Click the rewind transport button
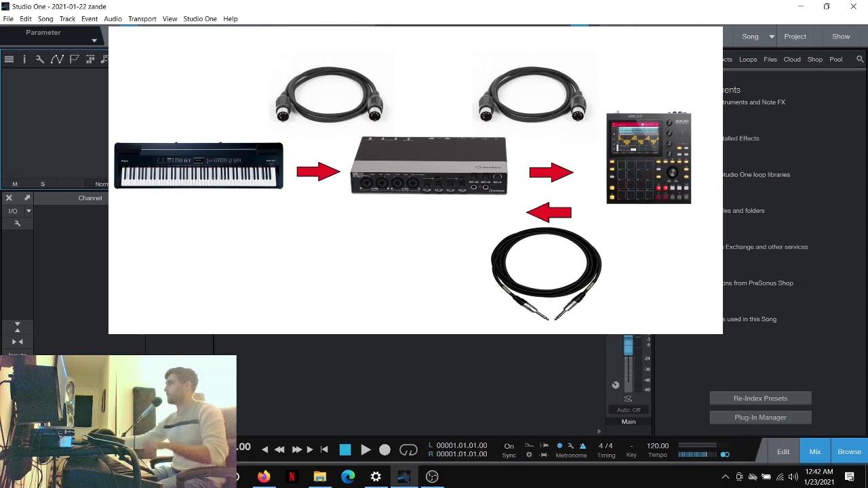The width and height of the screenshot is (868, 488). [x=279, y=450]
